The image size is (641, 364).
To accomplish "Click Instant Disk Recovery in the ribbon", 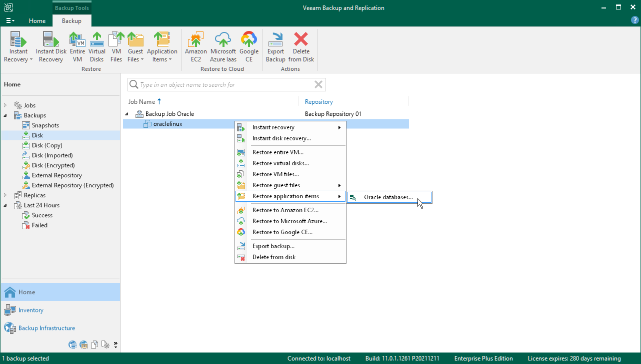I will tap(51, 47).
